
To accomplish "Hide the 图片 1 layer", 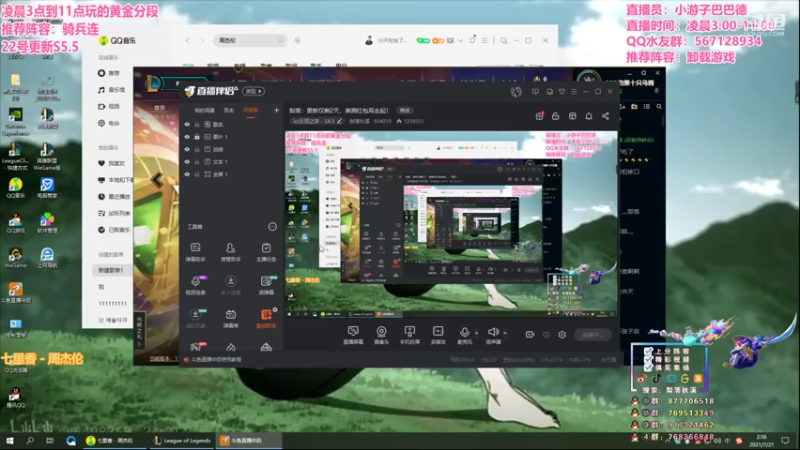I will [x=187, y=137].
